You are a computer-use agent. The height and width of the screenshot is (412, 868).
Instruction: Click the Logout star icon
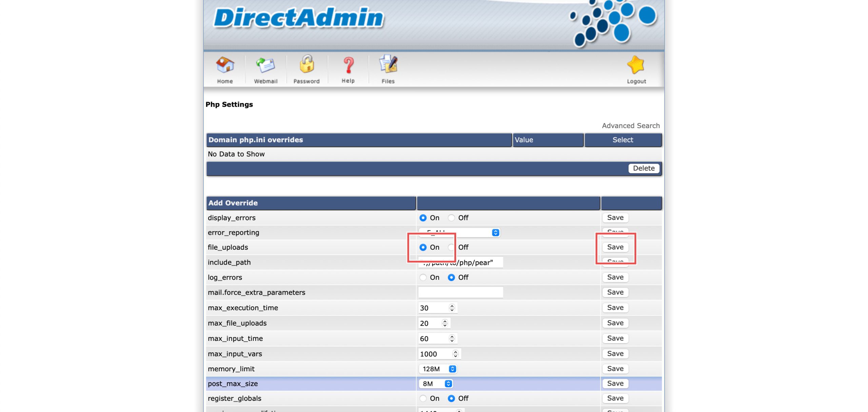pyautogui.click(x=636, y=65)
